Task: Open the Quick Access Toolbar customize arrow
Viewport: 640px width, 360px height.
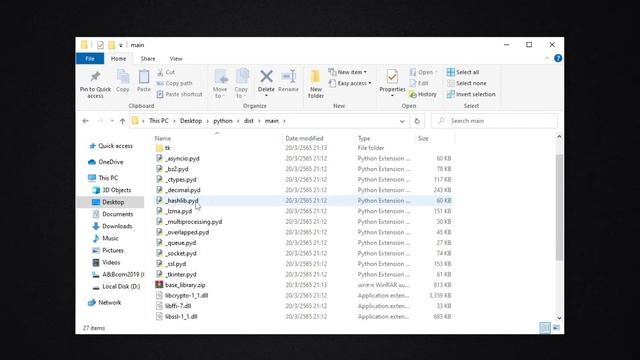Action: (x=121, y=45)
